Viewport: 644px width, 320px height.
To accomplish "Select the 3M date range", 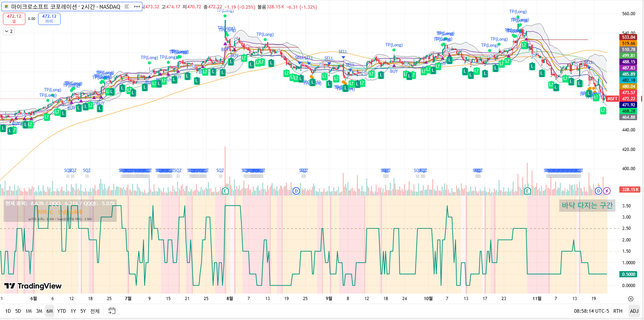I will [39, 311].
